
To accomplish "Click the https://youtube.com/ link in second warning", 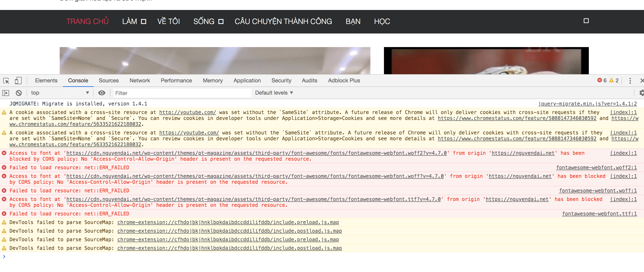I will 189,133.
